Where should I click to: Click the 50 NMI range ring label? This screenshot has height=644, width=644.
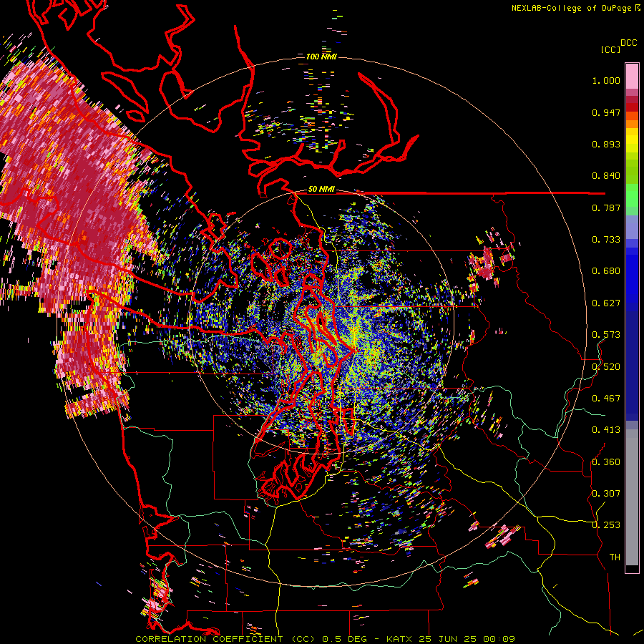(321, 189)
